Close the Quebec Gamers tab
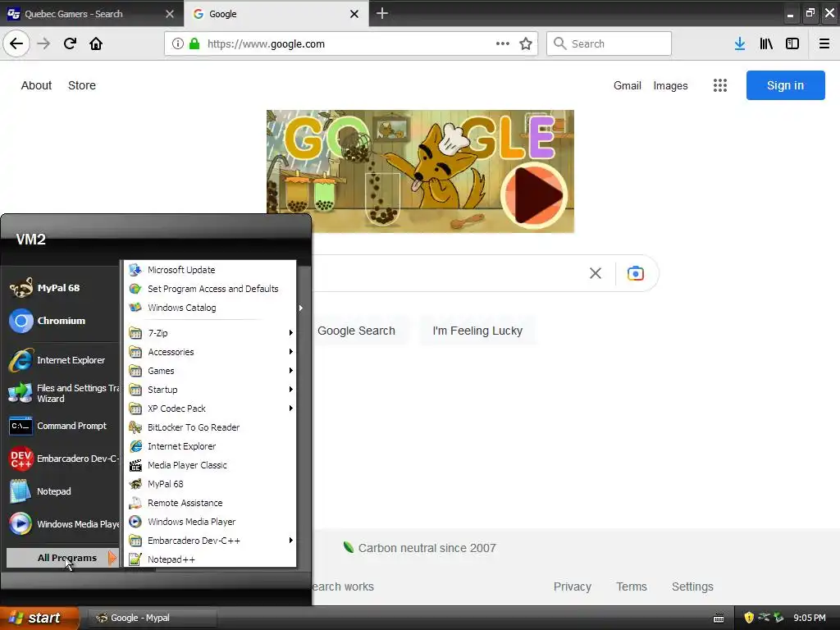The width and height of the screenshot is (840, 630). [x=170, y=14]
